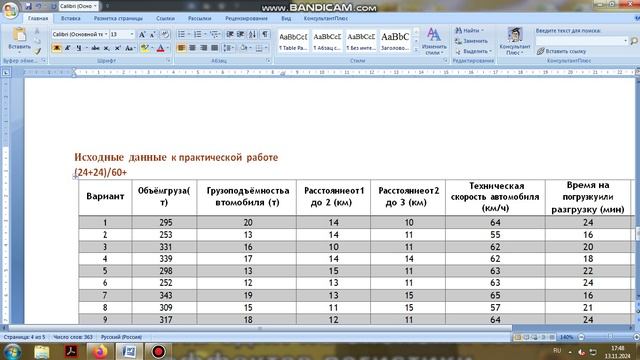640x360 pixels.
Task: Expand the Шрифт dialog launcher
Action: tap(168, 60)
